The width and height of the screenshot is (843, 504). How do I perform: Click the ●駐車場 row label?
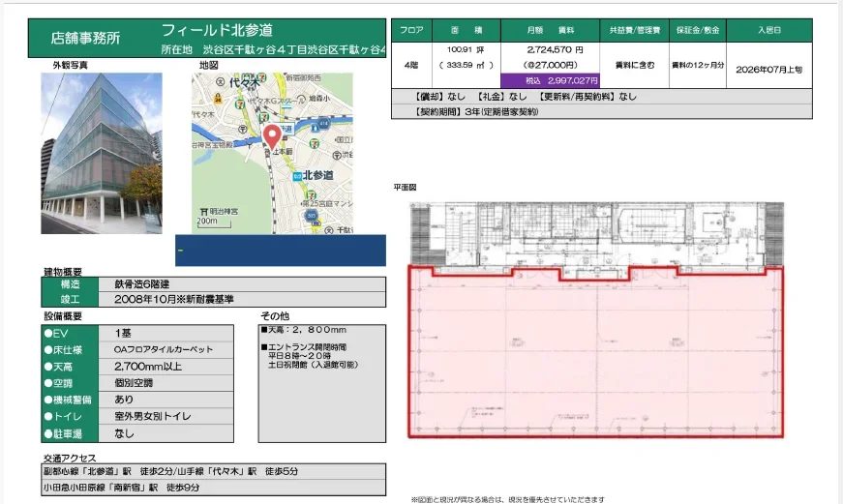[x=70, y=433]
